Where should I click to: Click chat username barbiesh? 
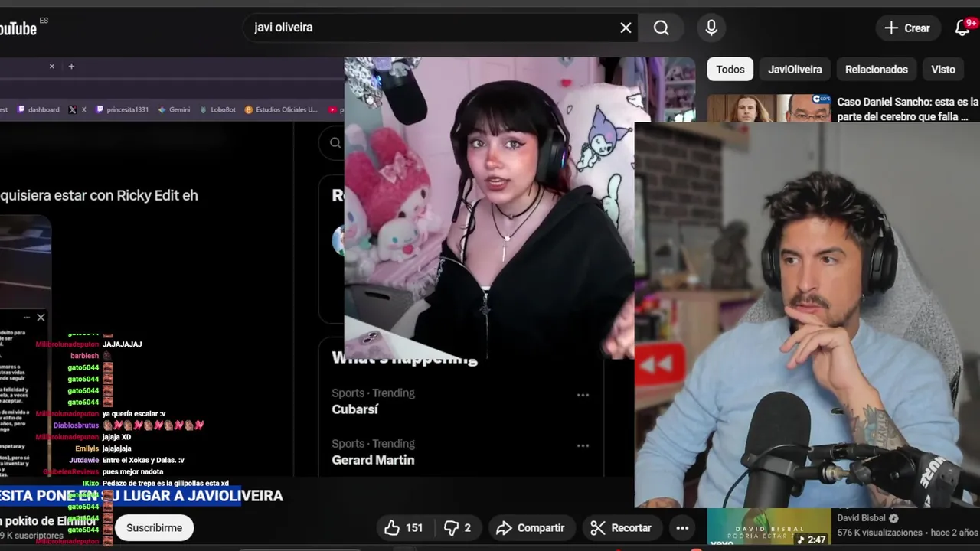[x=84, y=356]
